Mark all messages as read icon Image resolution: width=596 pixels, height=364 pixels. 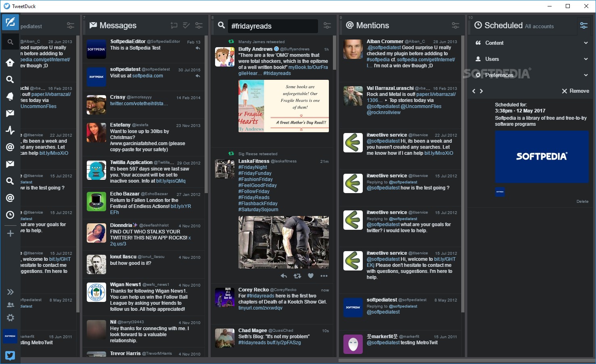186,25
